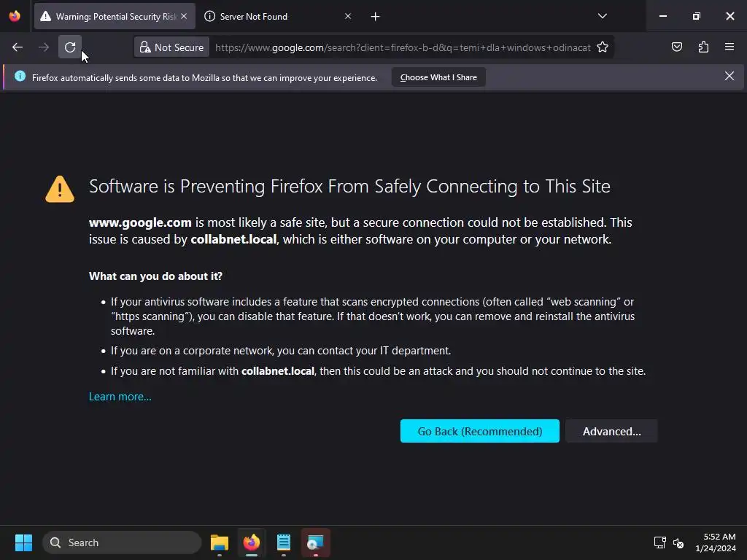This screenshot has width=747, height=560.
Task: Switch to the Server Not Found tab
Action: [x=279, y=16]
